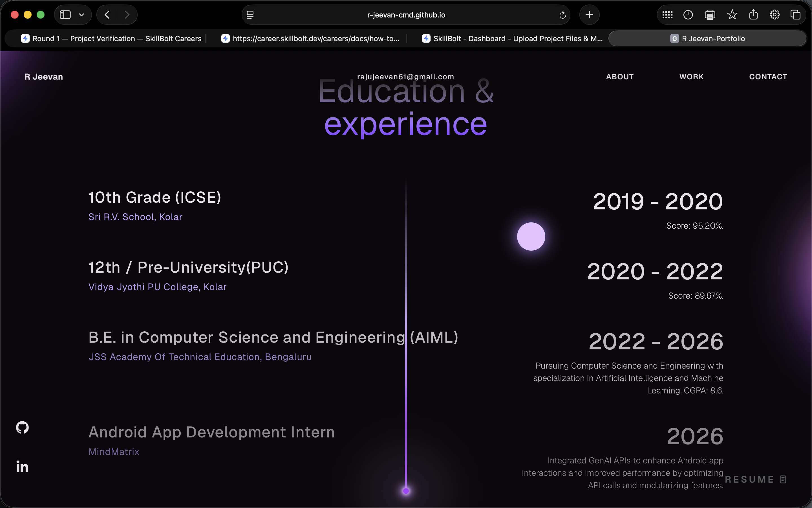
Task: Click JSS Academy Of Technical Education, Bengaluru
Action: coord(200,356)
